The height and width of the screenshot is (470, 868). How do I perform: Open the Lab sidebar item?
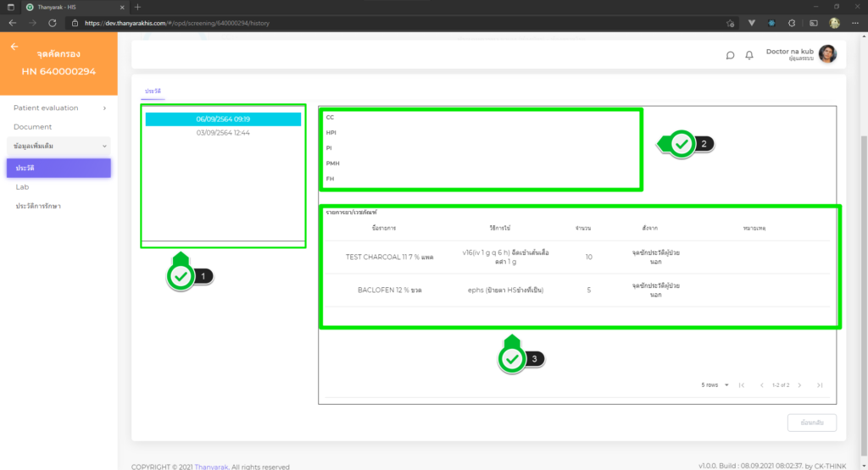point(22,186)
